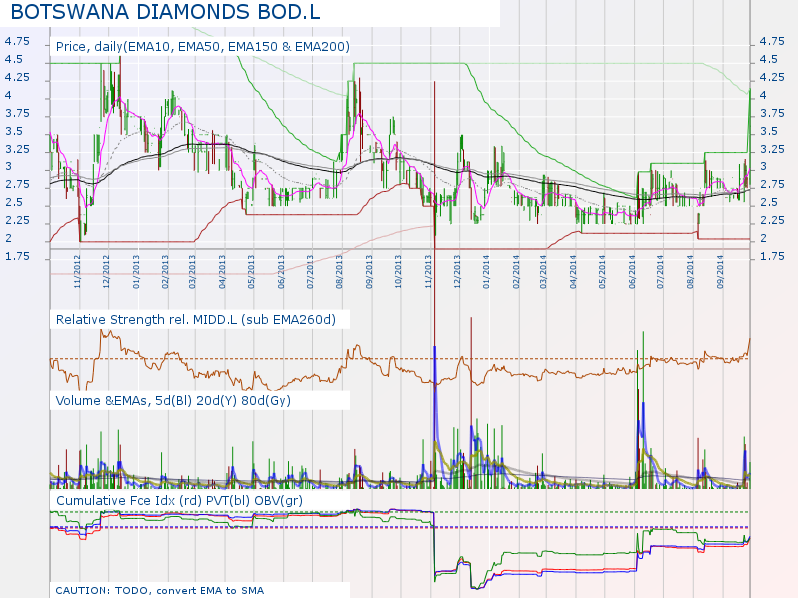This screenshot has height=598, width=798.
Task: Click the 02/2014 date label on the axis
Action: pyautogui.click(x=517, y=272)
